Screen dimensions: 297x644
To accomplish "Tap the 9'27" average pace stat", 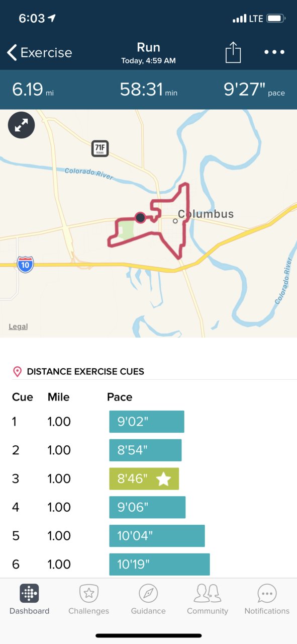I will click(254, 90).
